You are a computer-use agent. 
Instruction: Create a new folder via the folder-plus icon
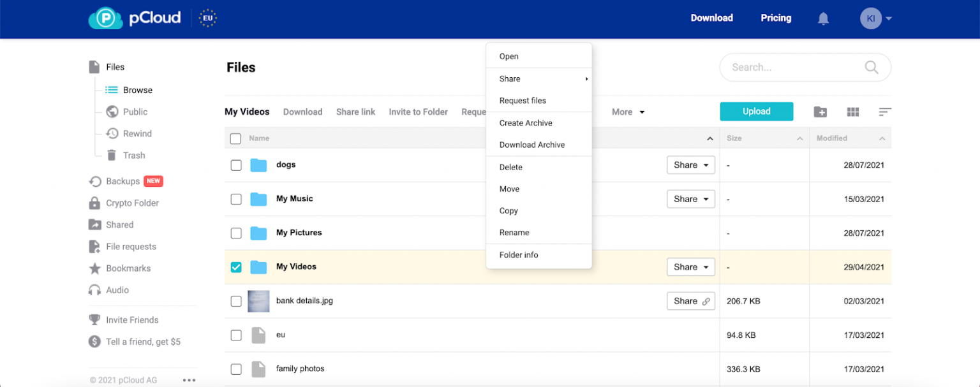coord(820,112)
